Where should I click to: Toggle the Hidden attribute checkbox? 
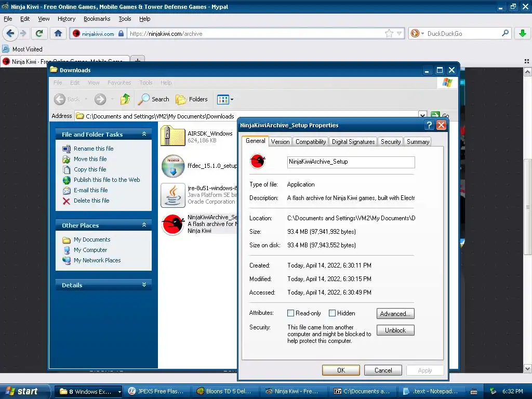[332, 313]
